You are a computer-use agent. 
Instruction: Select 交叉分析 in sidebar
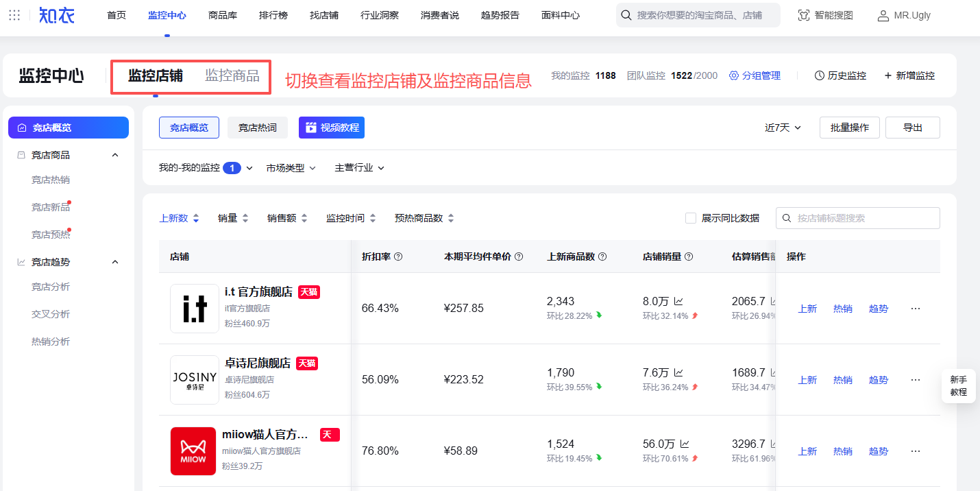point(51,314)
